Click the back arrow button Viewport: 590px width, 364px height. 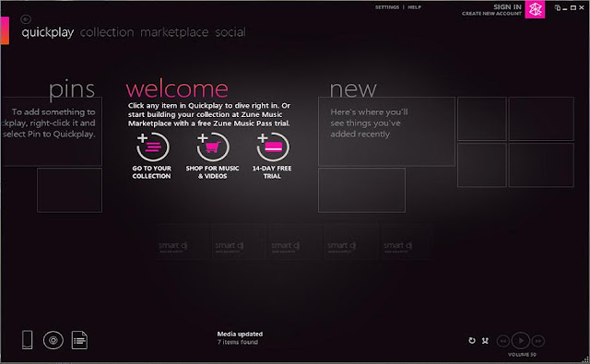[x=26, y=18]
